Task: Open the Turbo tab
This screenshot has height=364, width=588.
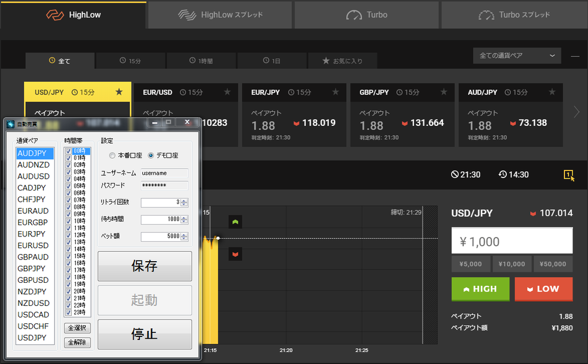Action: [367, 15]
